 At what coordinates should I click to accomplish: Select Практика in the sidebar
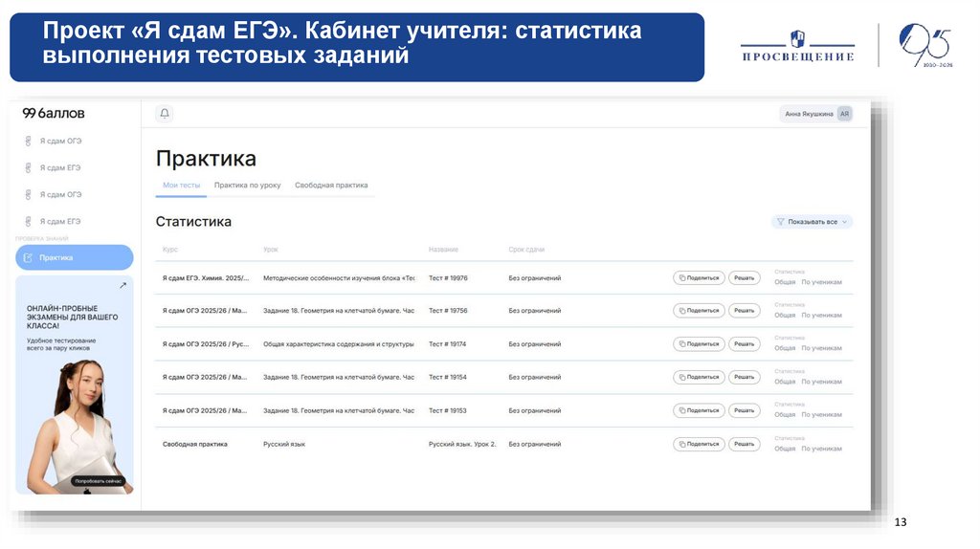(75, 257)
